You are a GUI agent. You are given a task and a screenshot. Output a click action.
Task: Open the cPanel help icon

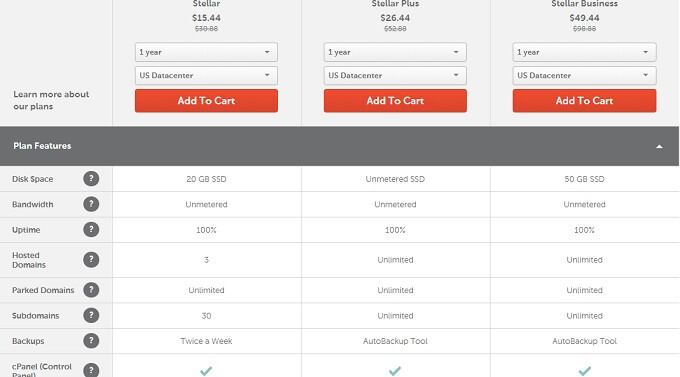91,370
